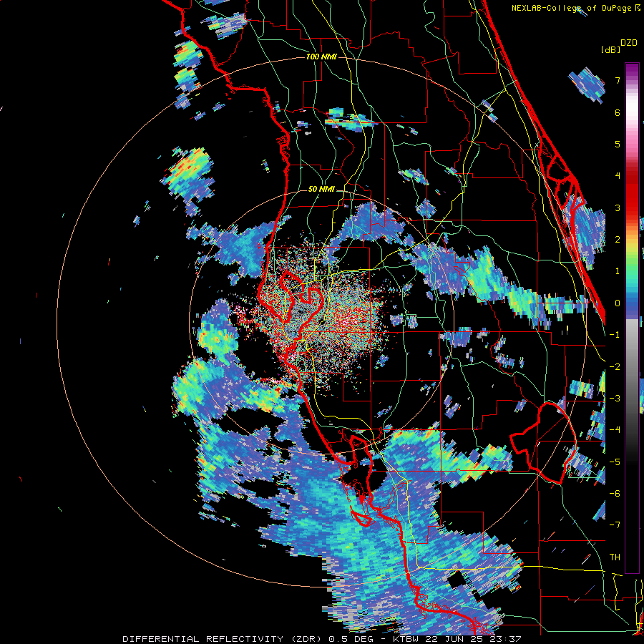Click the -2 scale label
This screenshot has height=644, width=644.
pos(615,367)
